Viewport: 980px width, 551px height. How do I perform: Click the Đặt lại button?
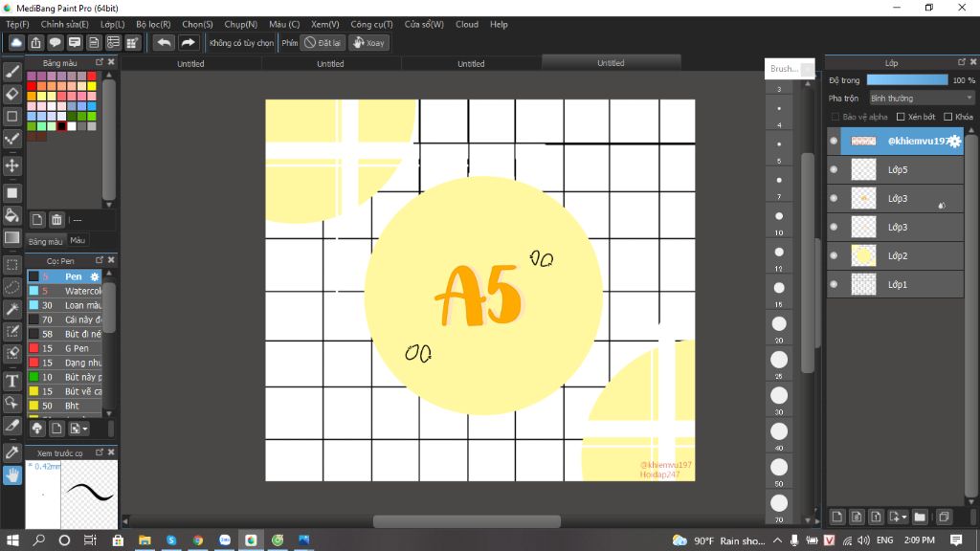click(323, 42)
